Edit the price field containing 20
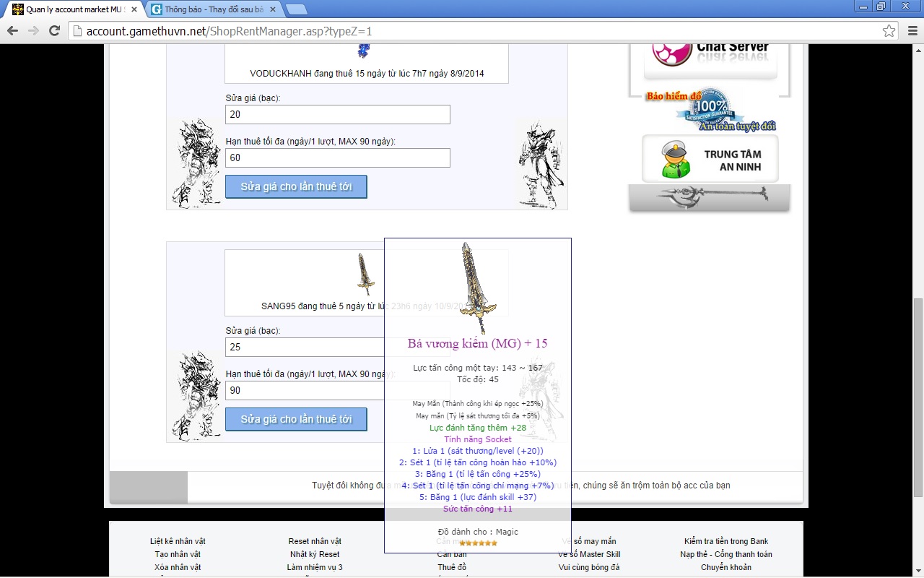924x578 pixels. (338, 114)
